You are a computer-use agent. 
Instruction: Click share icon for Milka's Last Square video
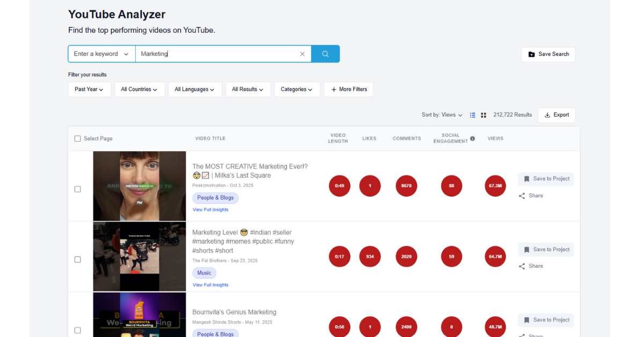[x=522, y=196]
